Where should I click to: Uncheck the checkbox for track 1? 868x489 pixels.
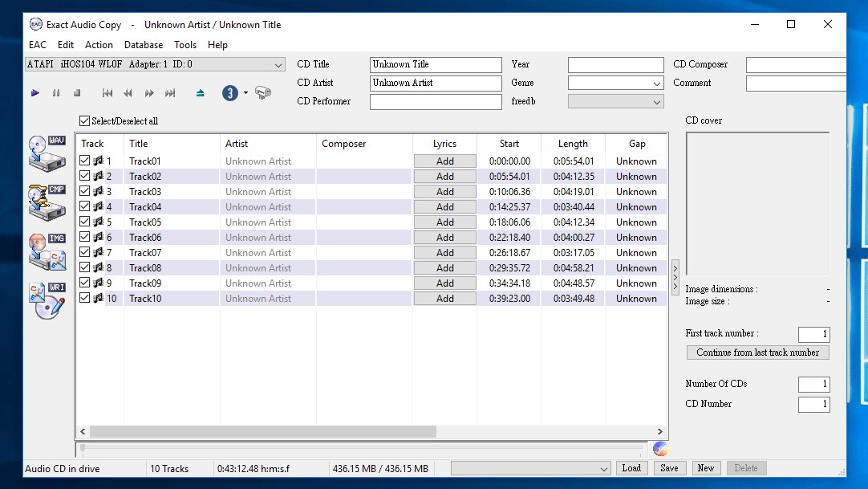pyautogui.click(x=85, y=161)
